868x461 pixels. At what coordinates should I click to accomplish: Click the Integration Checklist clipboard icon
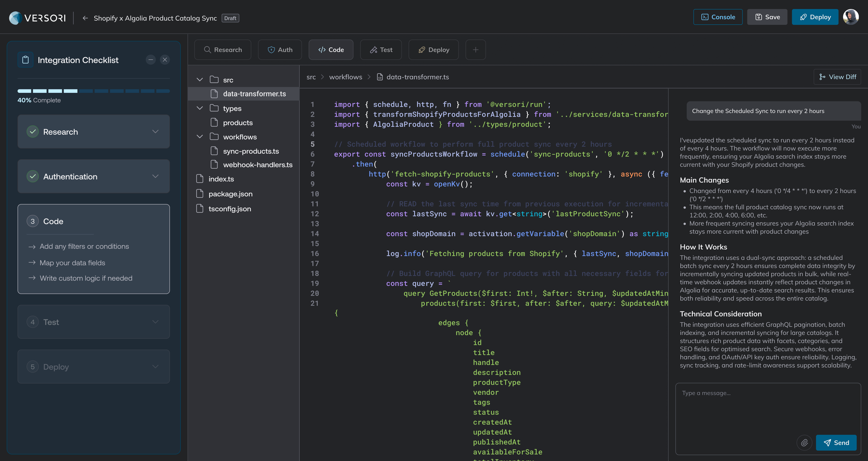[x=25, y=60]
